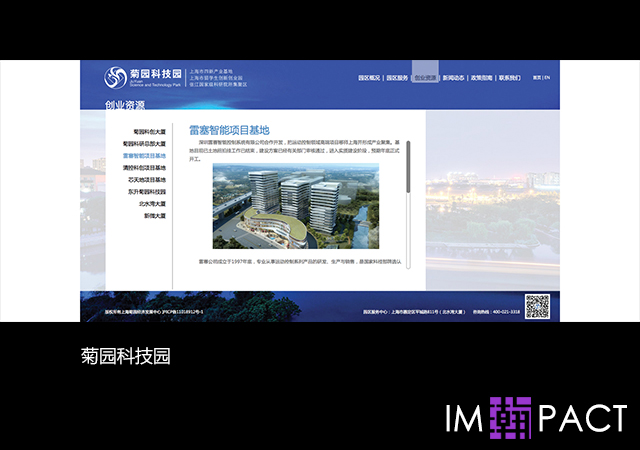This screenshot has width=640, height=450.
Task: Open the 新闻动态 navigation item
Action: 453,78
